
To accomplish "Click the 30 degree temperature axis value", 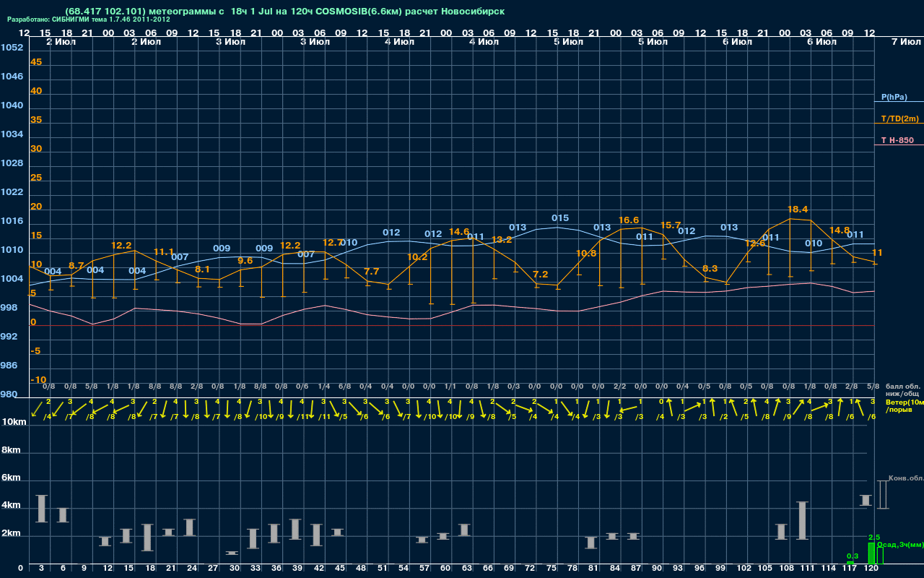I will tap(36, 149).
